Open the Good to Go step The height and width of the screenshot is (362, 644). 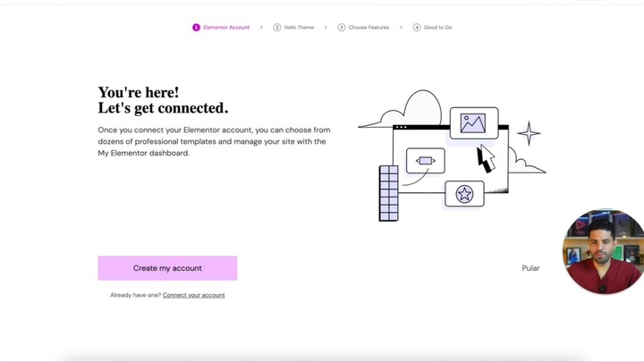[x=433, y=28]
